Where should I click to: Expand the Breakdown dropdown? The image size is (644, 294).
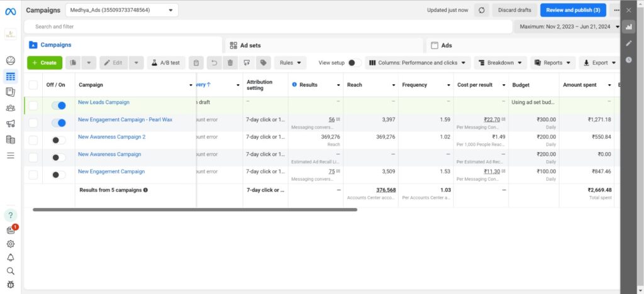[x=499, y=63]
